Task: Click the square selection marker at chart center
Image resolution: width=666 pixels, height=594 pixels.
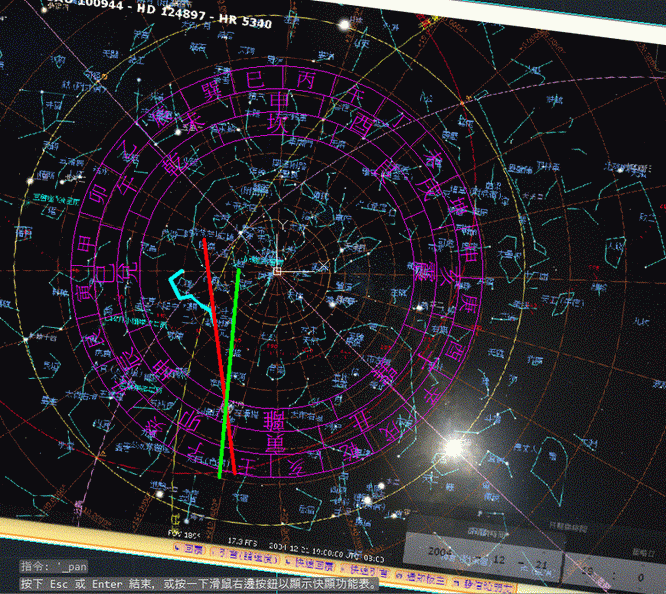Action: point(278,271)
